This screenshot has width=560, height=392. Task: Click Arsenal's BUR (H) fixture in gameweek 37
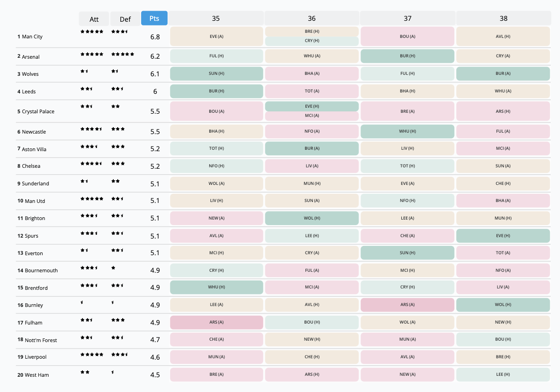pyautogui.click(x=407, y=56)
